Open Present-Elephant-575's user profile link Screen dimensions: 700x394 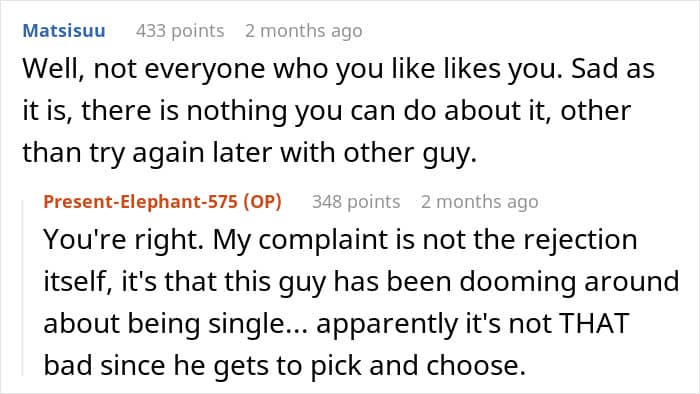(140, 202)
